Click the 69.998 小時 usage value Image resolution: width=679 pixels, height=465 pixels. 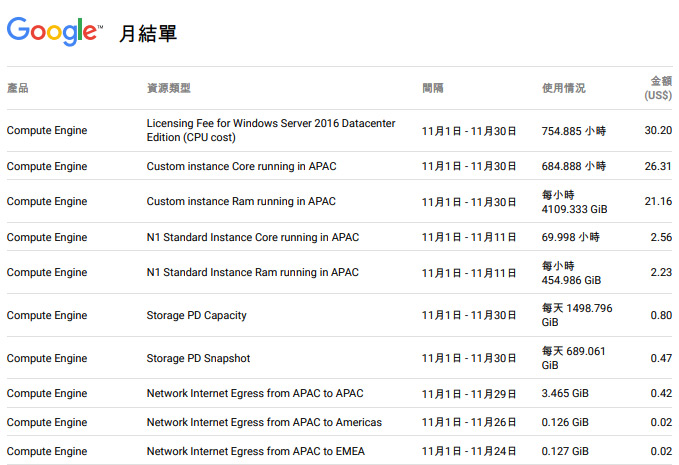pyautogui.click(x=571, y=237)
